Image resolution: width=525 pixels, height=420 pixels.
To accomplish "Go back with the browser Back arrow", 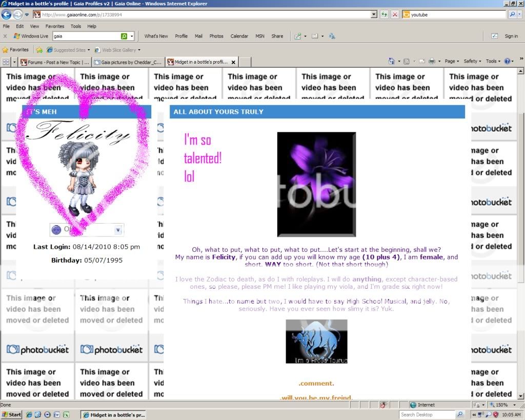I will click(6, 15).
